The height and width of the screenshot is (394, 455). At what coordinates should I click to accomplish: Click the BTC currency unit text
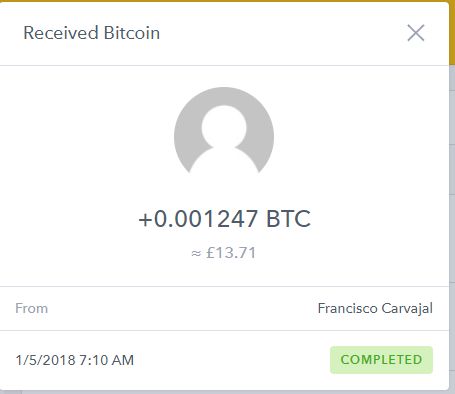tap(288, 219)
